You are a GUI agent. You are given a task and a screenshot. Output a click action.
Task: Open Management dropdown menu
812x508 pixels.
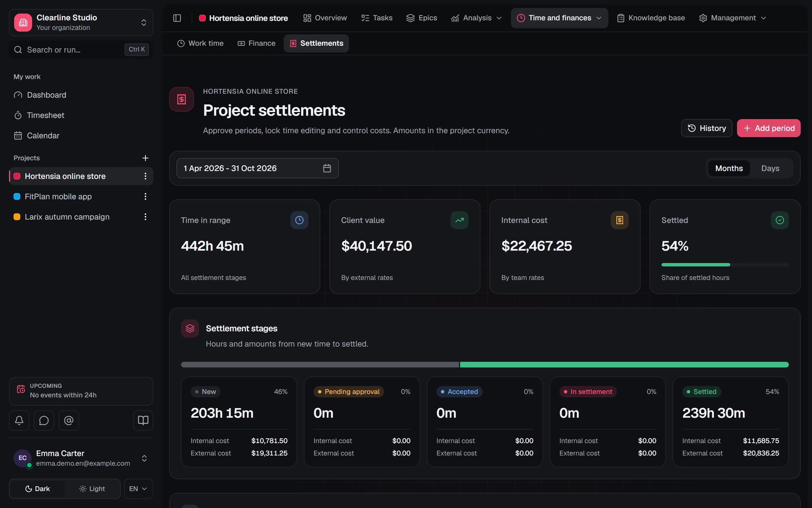(732, 18)
